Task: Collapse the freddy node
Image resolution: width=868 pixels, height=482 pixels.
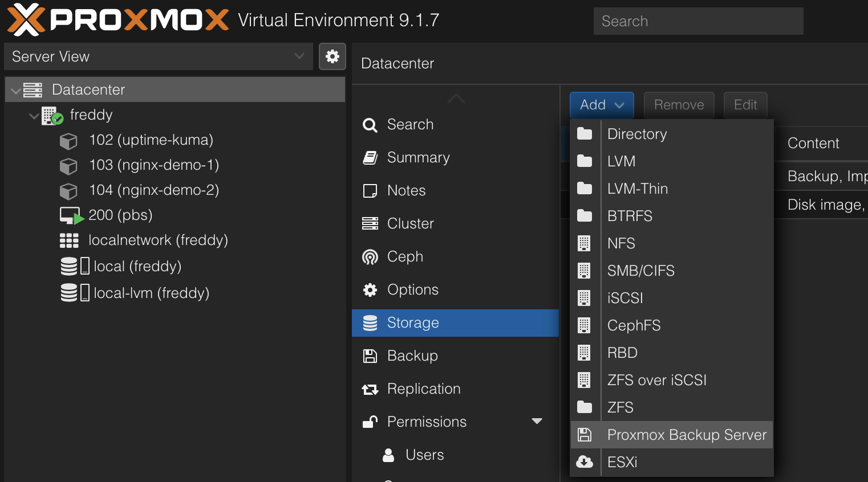Action: [34, 115]
